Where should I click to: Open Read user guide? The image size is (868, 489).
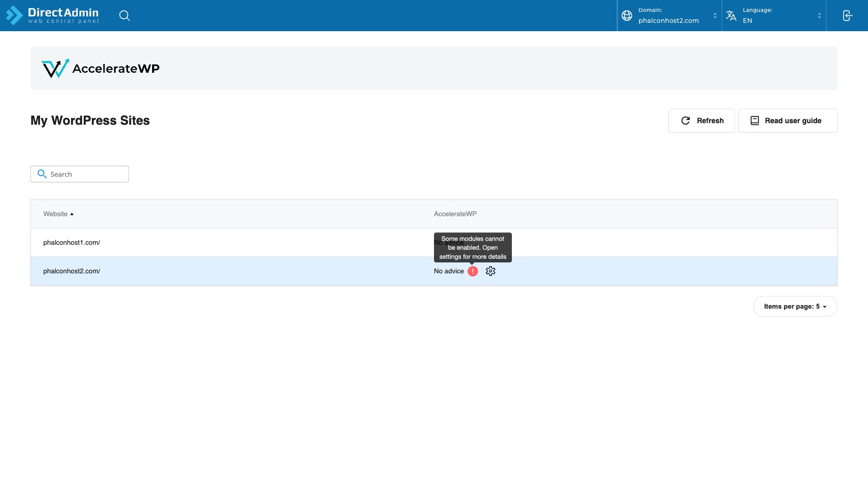788,121
